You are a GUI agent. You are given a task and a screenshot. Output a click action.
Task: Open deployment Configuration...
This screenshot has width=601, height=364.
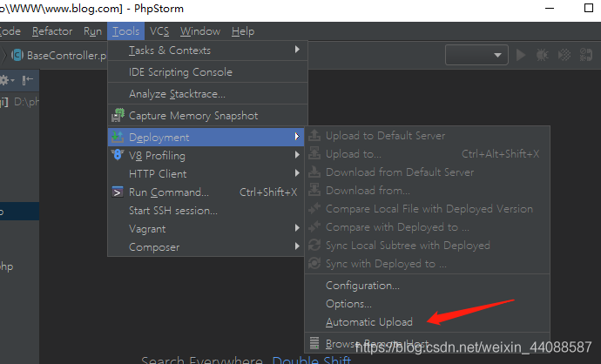point(428,286)
